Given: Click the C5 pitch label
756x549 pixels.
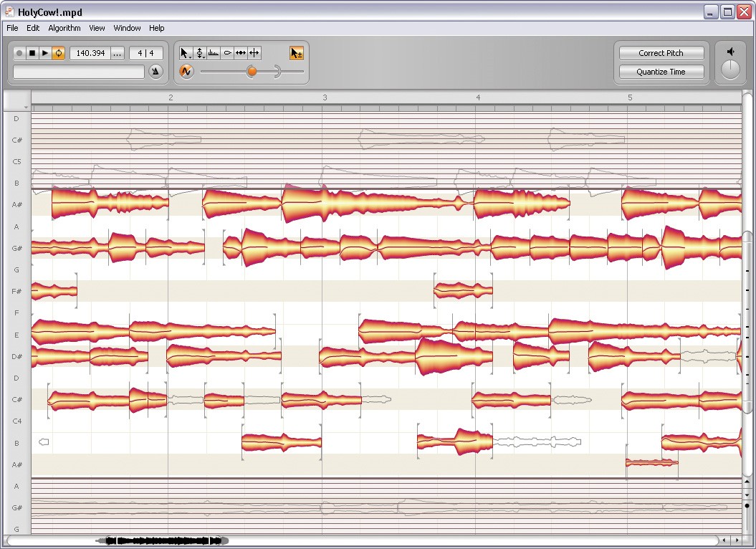Looking at the screenshot, I should click(17, 161).
